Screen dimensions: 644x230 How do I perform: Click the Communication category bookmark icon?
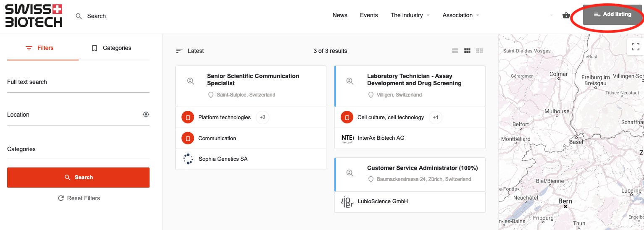[x=188, y=138]
